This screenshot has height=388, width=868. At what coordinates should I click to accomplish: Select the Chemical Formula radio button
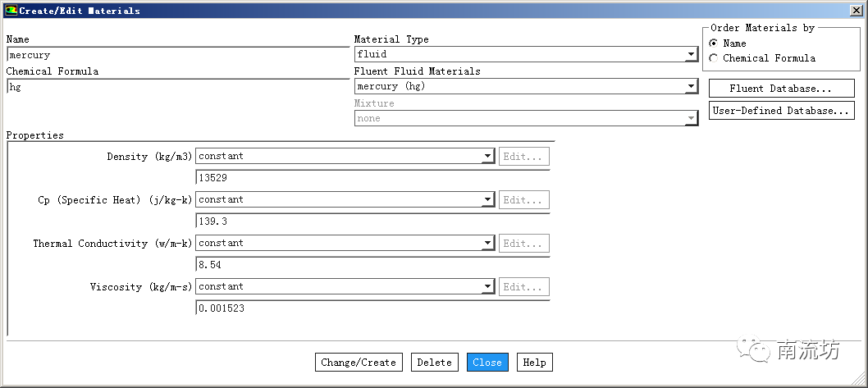713,58
